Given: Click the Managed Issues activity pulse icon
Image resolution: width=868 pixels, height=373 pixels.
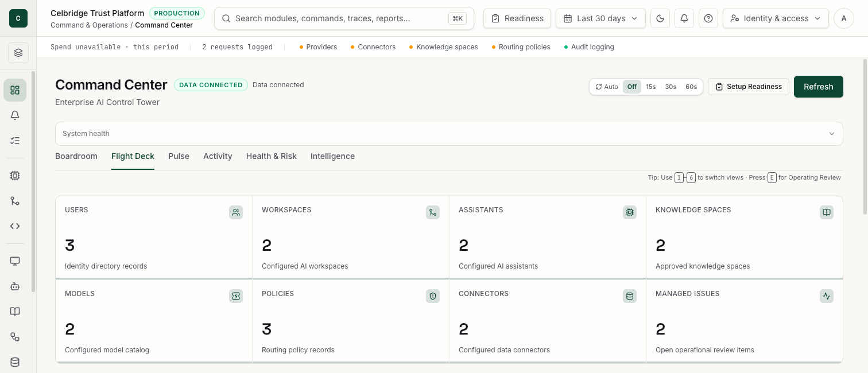Looking at the screenshot, I should [x=827, y=296].
